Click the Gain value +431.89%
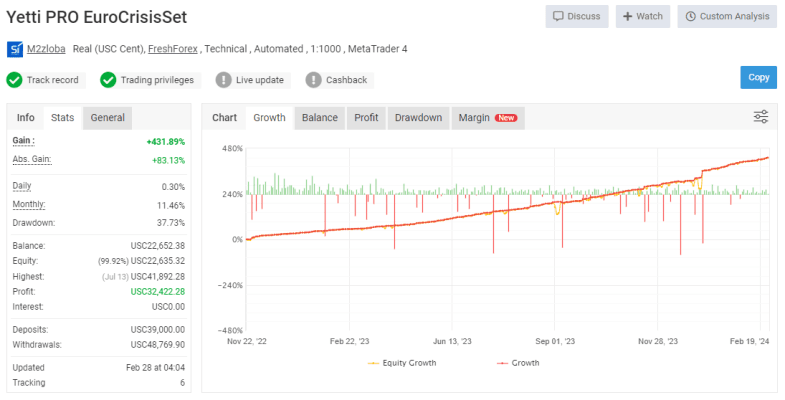Image resolution: width=785 pixels, height=400 pixels. point(166,142)
